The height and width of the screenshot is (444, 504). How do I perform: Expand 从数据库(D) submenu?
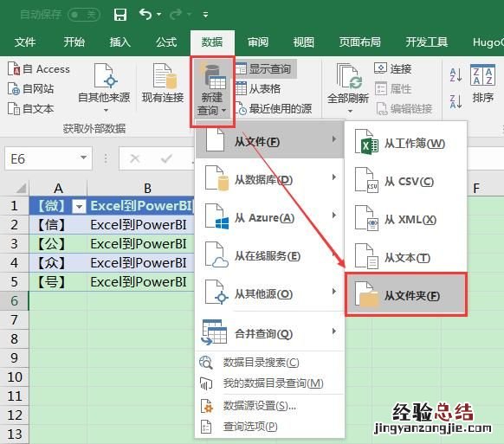tap(269, 179)
